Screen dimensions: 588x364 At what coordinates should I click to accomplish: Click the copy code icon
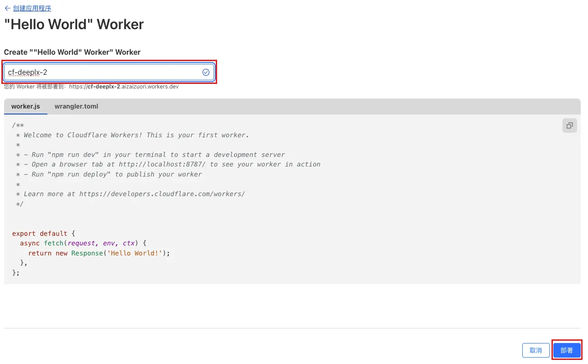pyautogui.click(x=569, y=125)
